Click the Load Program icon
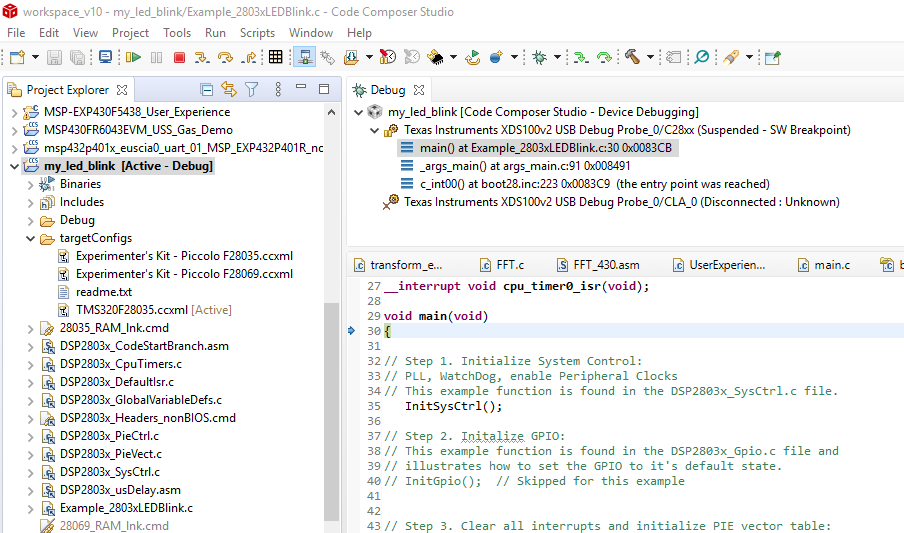Image resolution: width=904 pixels, height=533 pixels. coord(351,57)
